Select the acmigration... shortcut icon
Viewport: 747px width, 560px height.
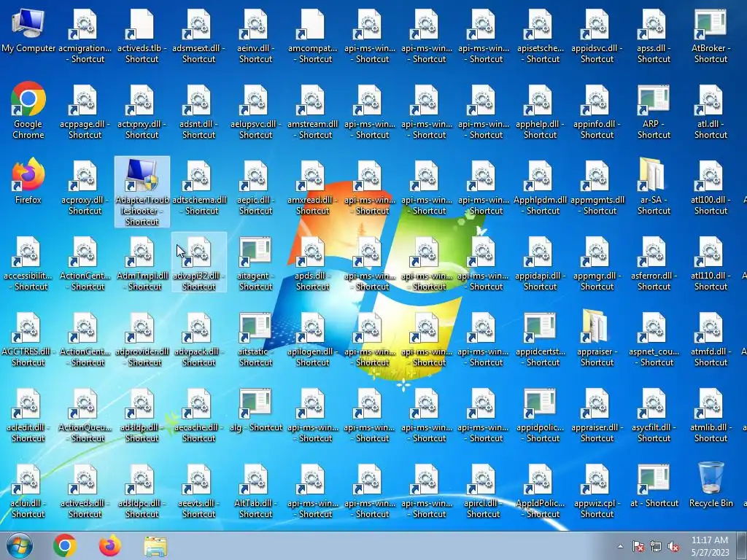[85, 35]
